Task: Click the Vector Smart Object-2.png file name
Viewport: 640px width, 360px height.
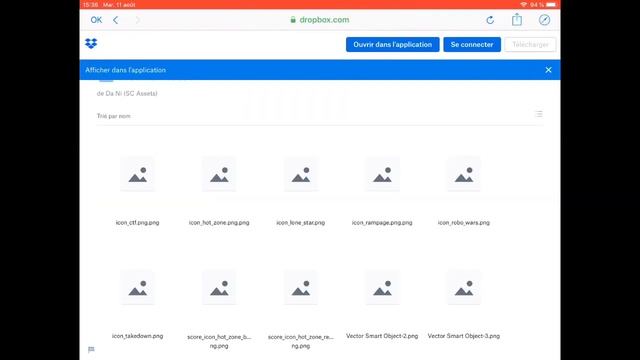Action: point(382,336)
